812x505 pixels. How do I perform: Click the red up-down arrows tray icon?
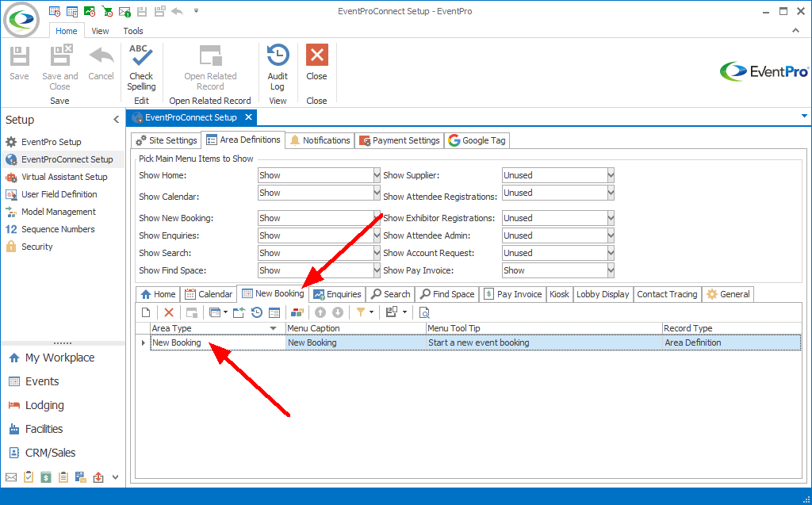(98, 477)
